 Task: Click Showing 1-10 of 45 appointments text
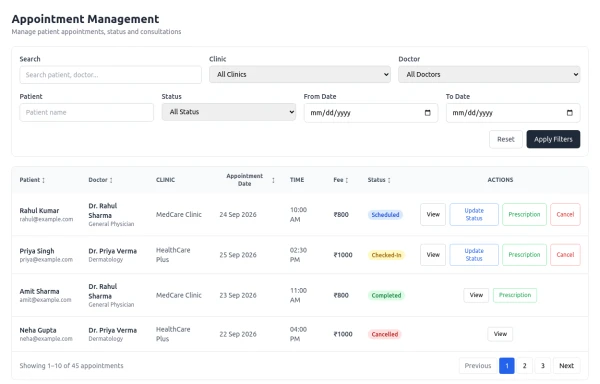[x=71, y=366]
